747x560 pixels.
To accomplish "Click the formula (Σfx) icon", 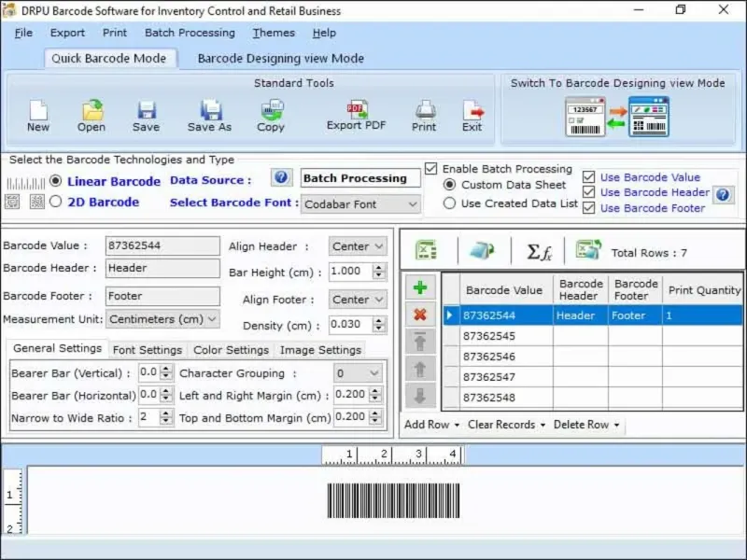I will 539,251.
